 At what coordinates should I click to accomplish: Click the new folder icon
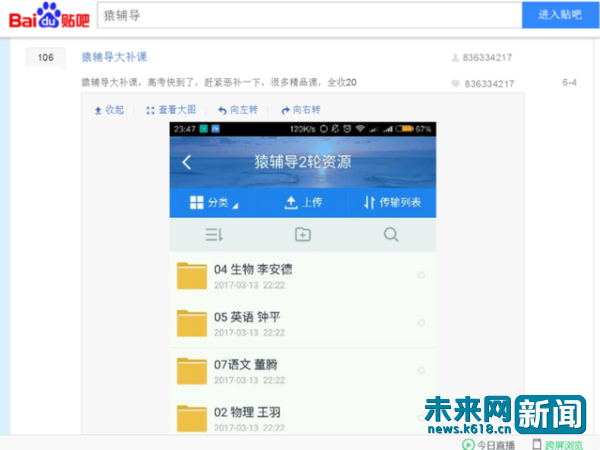pos(303,234)
